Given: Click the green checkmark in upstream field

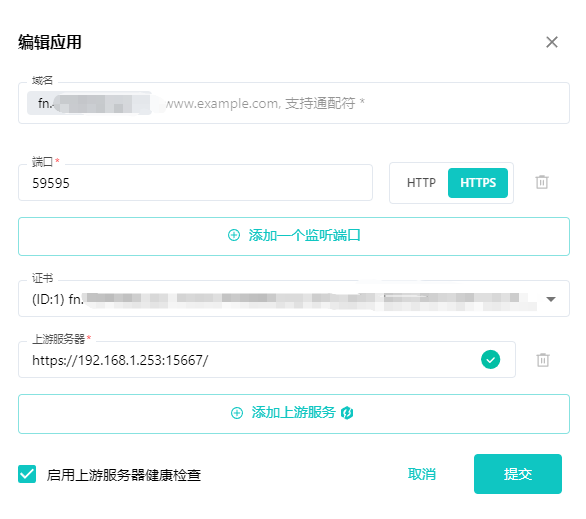Looking at the screenshot, I should (x=490, y=359).
